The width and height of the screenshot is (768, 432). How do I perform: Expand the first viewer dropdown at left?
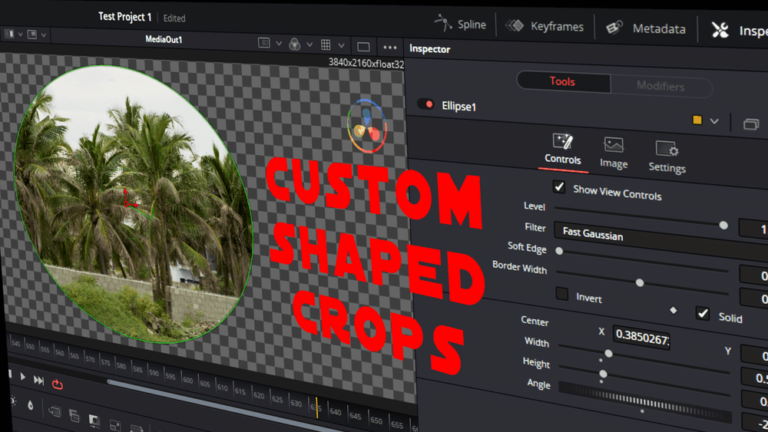pyautogui.click(x=20, y=34)
